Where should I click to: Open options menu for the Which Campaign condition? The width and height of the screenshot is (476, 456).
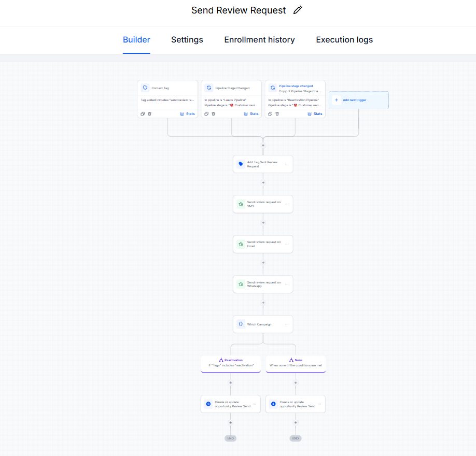pyautogui.click(x=287, y=324)
